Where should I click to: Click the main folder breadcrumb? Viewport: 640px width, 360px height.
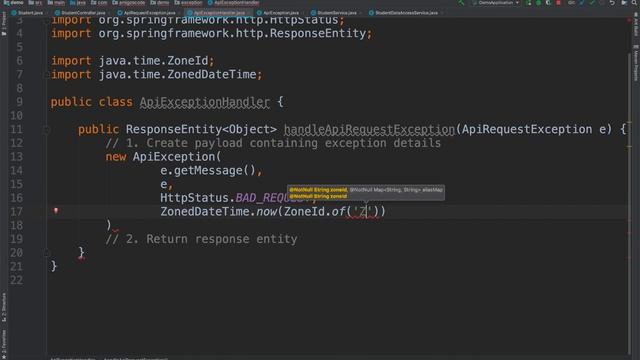pos(56,2)
